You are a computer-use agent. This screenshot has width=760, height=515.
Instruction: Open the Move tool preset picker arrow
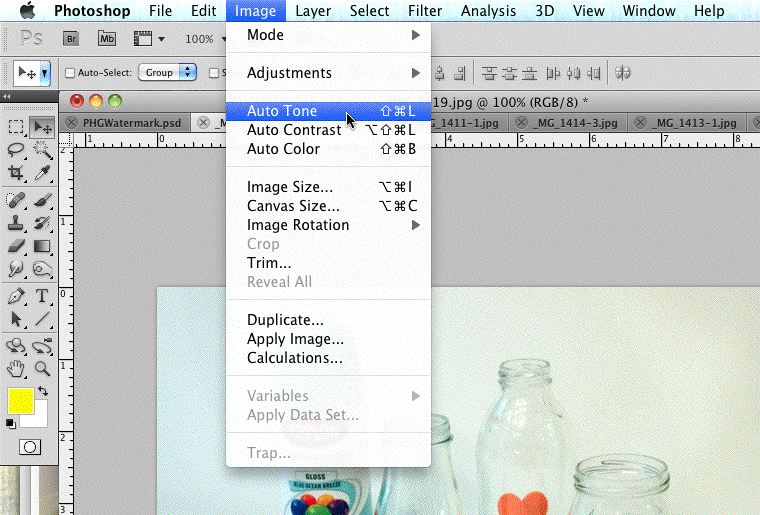(45, 74)
